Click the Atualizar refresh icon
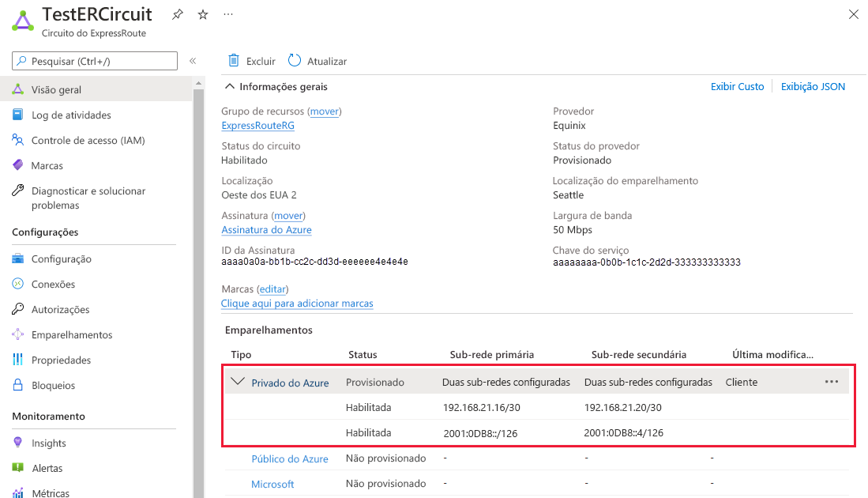The image size is (868, 498). [x=295, y=61]
